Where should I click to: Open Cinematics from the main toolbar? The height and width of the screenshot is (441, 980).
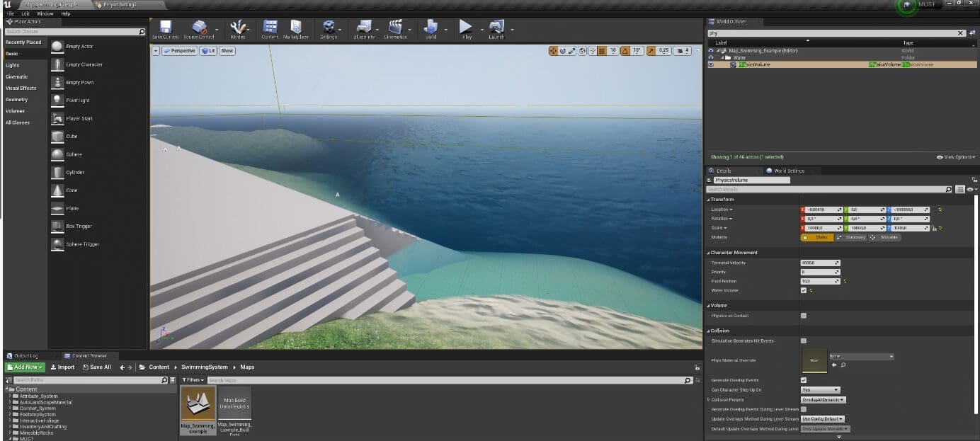pos(395,27)
